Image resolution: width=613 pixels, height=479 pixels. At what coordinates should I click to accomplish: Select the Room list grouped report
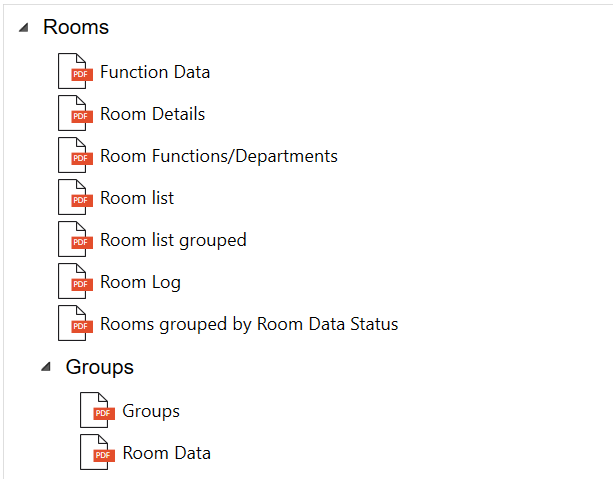click(x=173, y=241)
